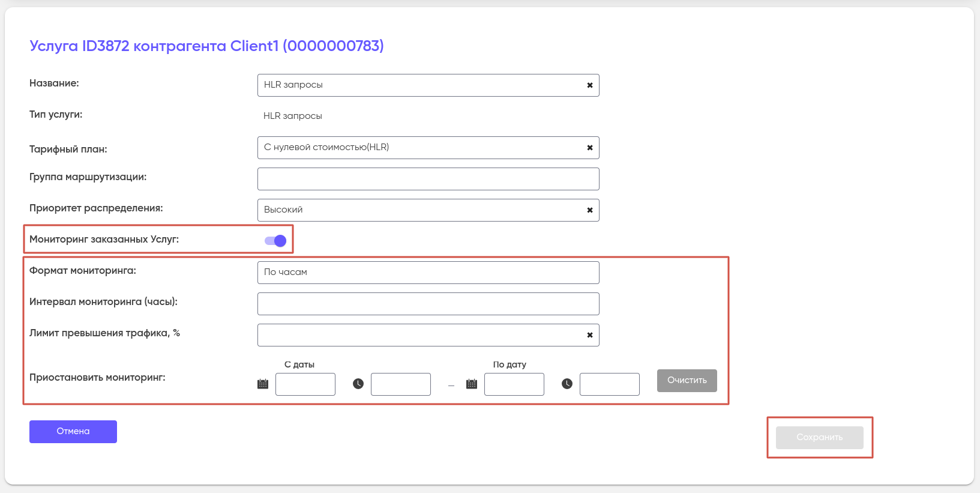This screenshot has height=493, width=980.
Task: Clear the Тарифный план selection x icon
Action: click(x=590, y=148)
